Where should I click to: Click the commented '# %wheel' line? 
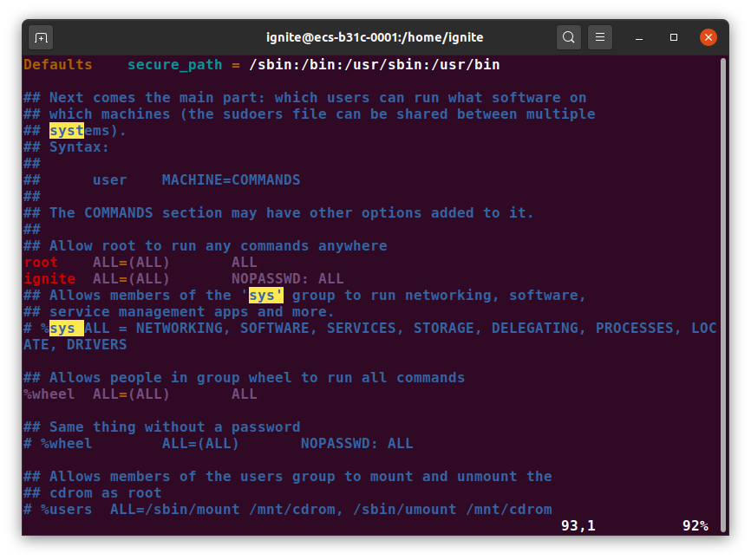(219, 444)
